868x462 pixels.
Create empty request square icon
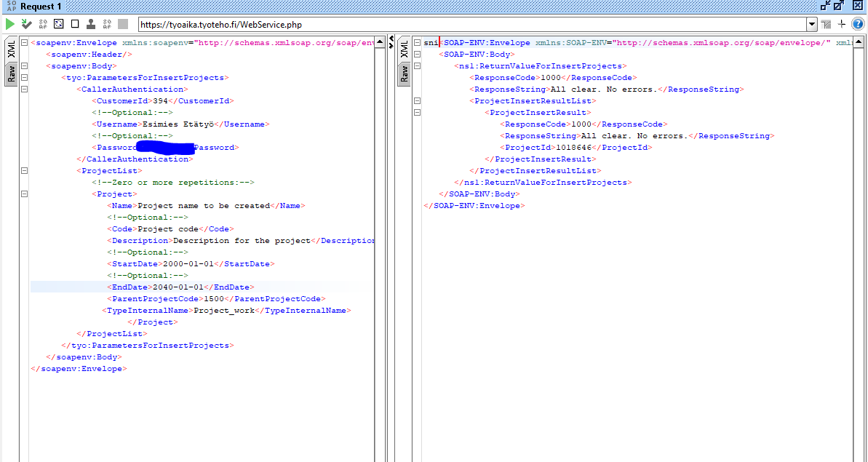tap(75, 24)
